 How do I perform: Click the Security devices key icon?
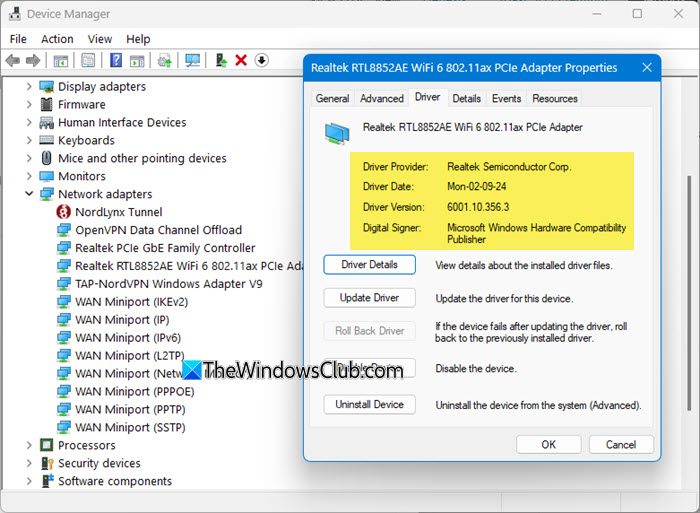coord(47,463)
